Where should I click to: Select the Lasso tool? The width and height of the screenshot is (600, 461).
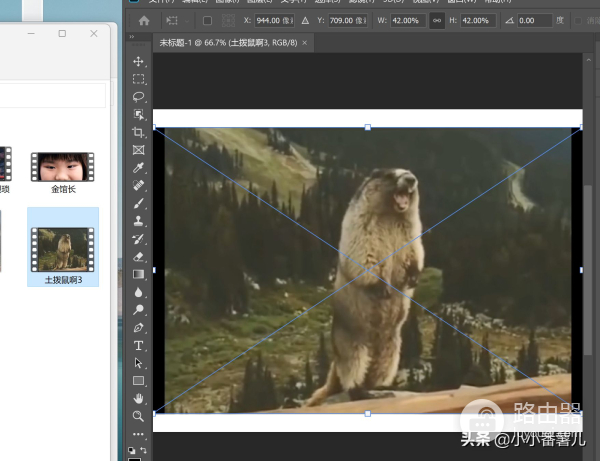(x=139, y=97)
